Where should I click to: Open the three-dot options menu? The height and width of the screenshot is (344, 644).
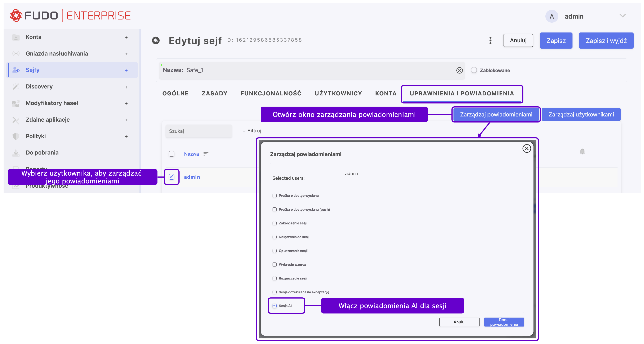(x=490, y=41)
